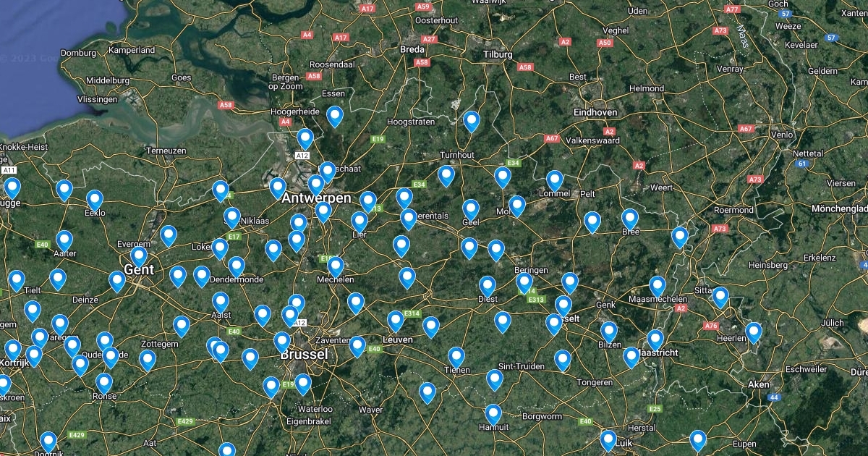Open the location pin above Lommel

tap(555, 181)
